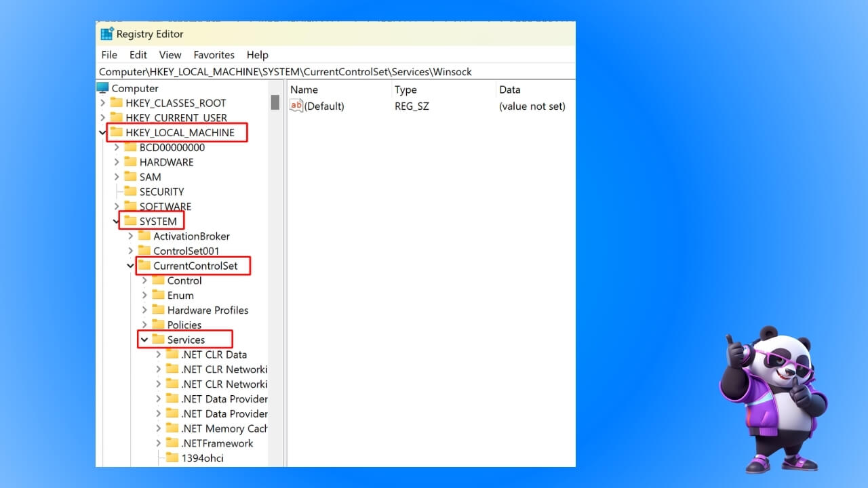
Task: Open the Favorites menu
Action: (x=214, y=55)
